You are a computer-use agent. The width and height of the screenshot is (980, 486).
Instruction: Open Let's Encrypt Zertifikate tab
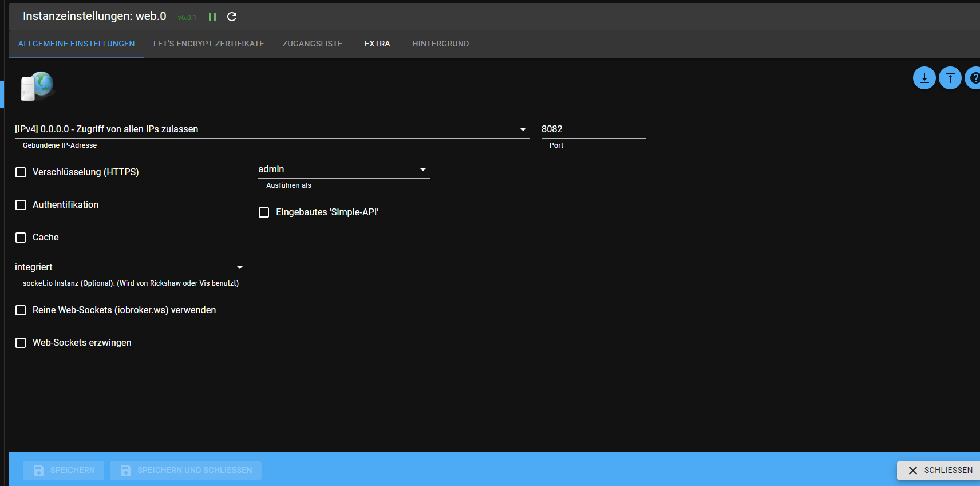[x=209, y=44]
